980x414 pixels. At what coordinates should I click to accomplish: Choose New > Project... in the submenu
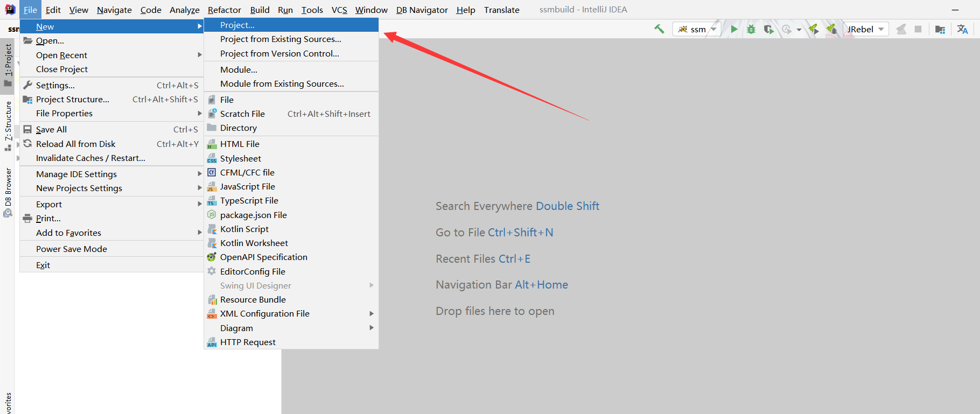click(x=291, y=25)
